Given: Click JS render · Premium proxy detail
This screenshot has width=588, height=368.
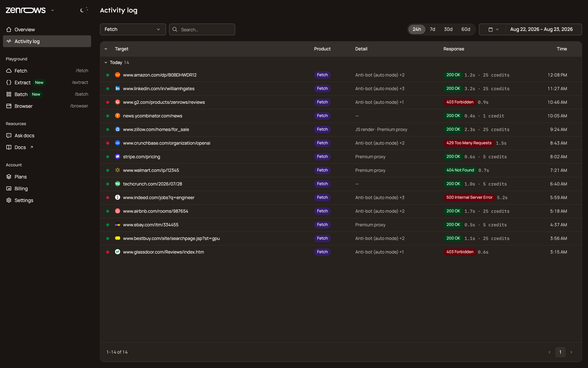Looking at the screenshot, I should click(x=381, y=130).
